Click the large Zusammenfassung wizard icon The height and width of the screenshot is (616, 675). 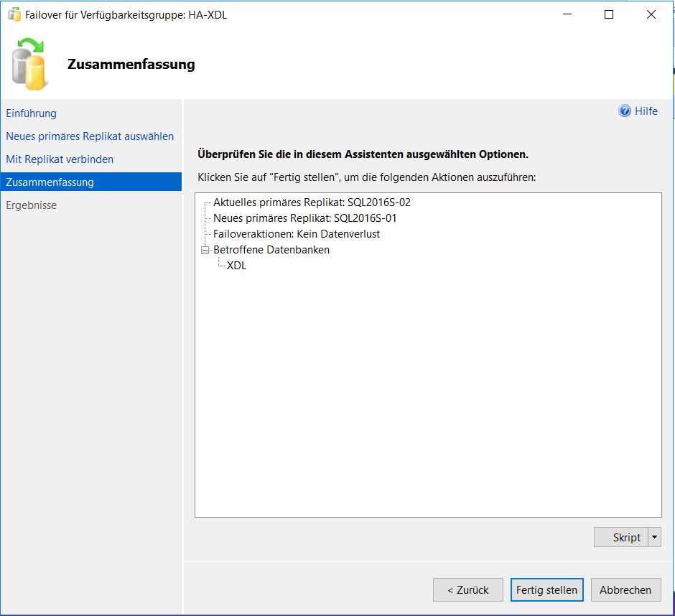click(30, 63)
